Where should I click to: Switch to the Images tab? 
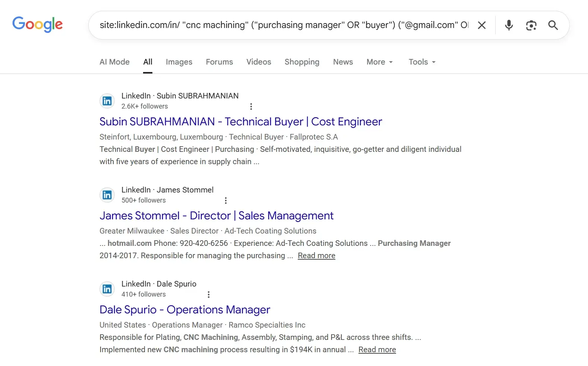[179, 62]
